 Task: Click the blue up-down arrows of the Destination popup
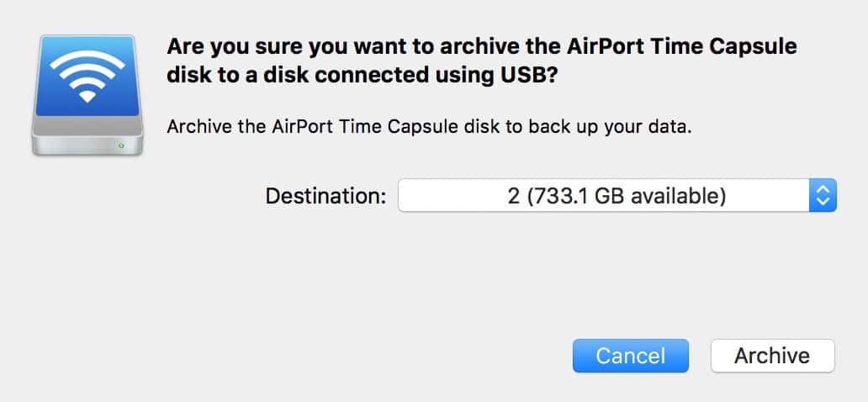pyautogui.click(x=822, y=196)
